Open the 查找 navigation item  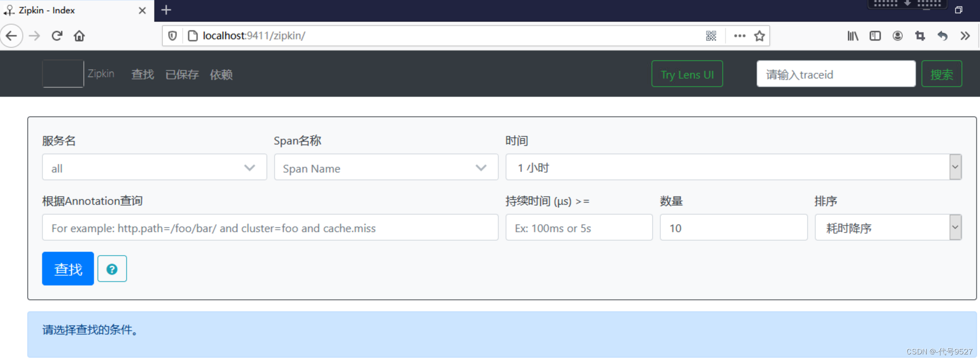pyautogui.click(x=143, y=74)
